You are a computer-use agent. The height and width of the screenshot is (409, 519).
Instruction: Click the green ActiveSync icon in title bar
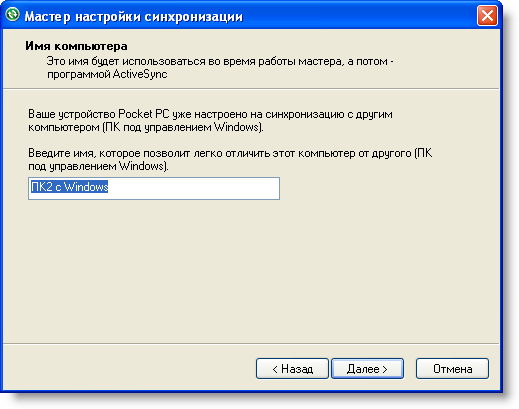(13, 15)
